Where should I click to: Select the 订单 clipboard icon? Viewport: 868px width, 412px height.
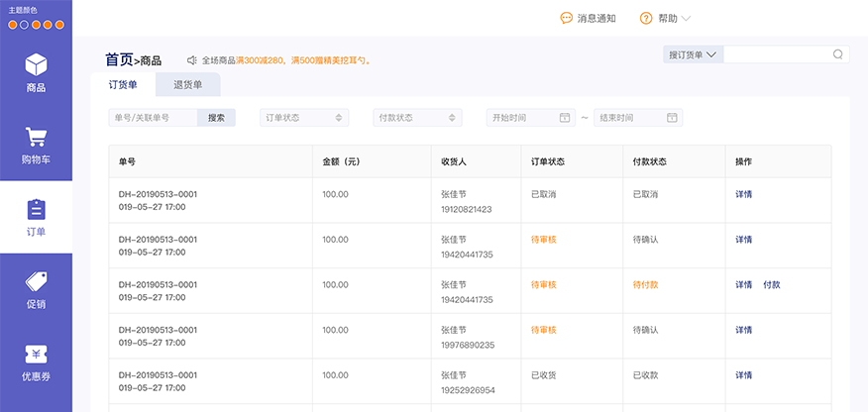click(x=36, y=210)
